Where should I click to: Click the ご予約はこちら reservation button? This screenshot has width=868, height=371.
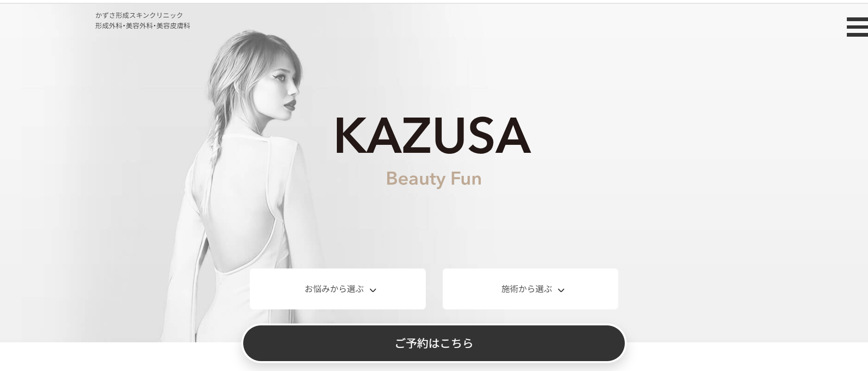tap(434, 343)
